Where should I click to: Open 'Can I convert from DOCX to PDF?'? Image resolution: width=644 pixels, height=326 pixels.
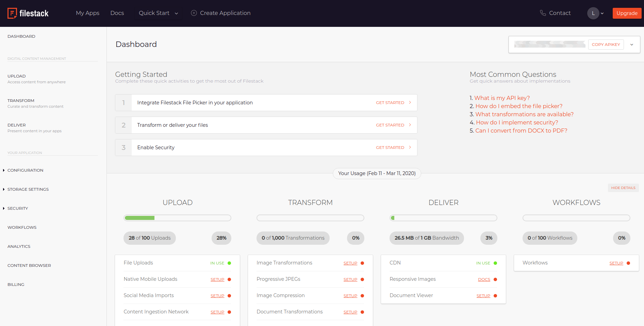pyautogui.click(x=521, y=131)
